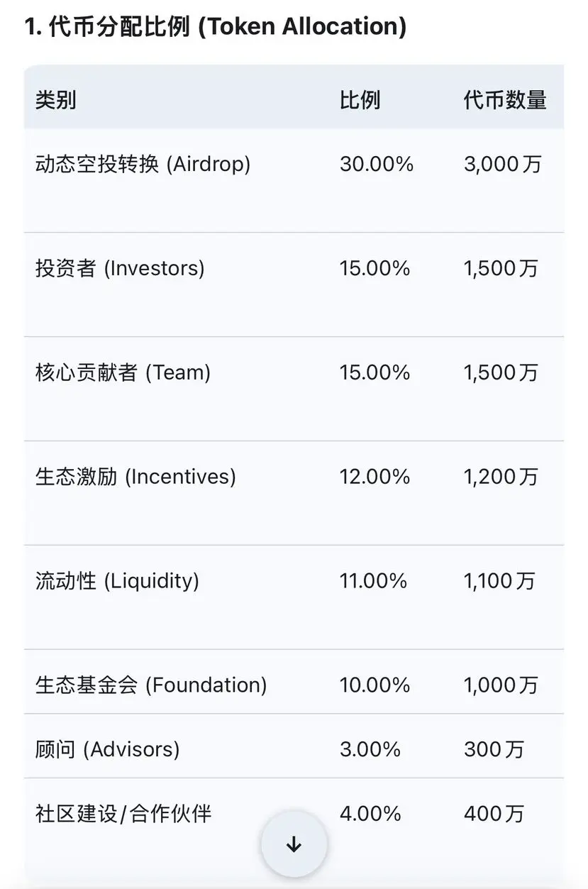
Task: Click the 400万 token amount cell
Action: (x=494, y=813)
